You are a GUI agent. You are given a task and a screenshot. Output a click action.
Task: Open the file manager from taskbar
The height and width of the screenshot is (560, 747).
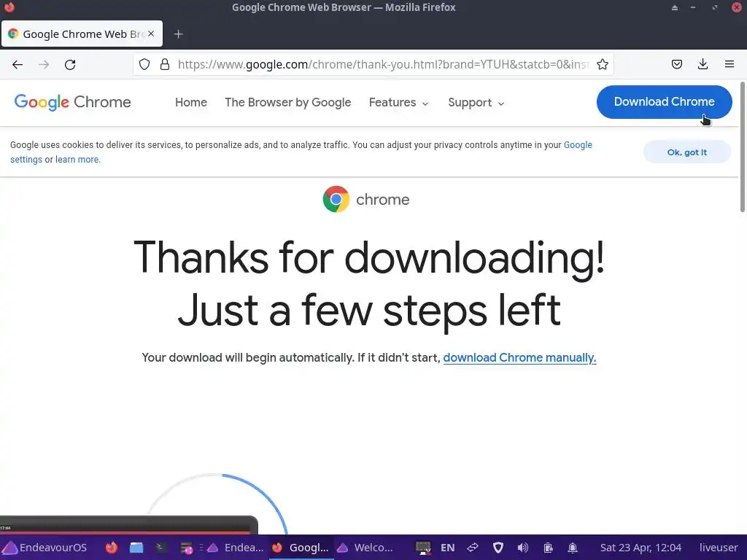(x=136, y=548)
